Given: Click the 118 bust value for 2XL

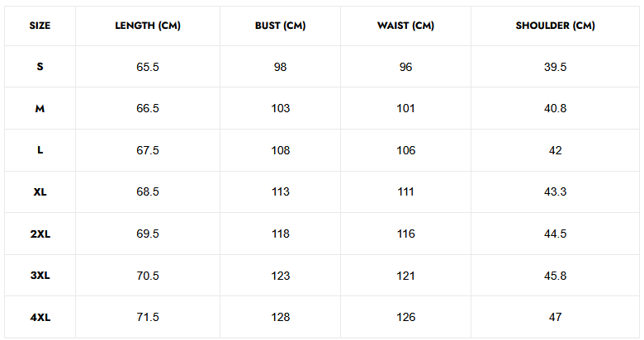Looking at the screenshot, I should (281, 234).
